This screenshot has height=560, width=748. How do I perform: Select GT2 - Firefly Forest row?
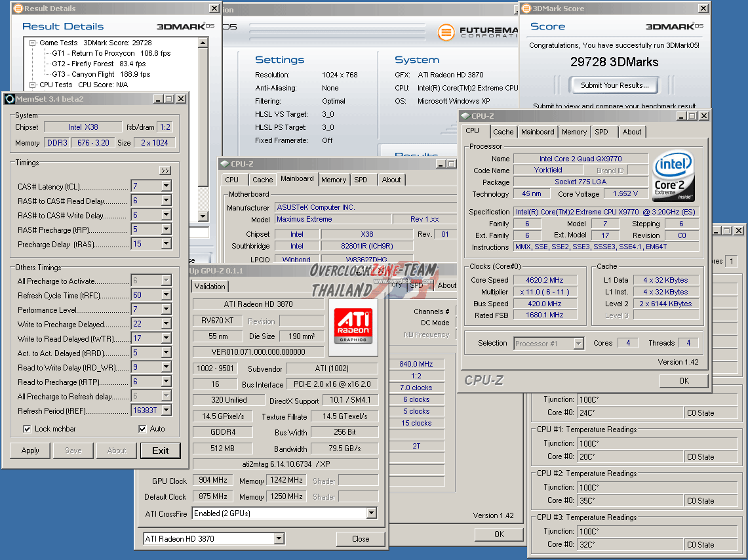[99, 64]
